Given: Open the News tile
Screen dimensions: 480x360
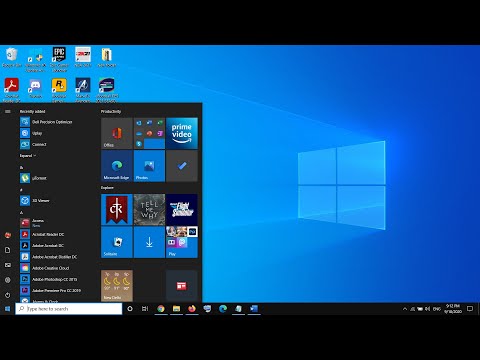Looking at the screenshot, I should pyautogui.click(x=182, y=286).
